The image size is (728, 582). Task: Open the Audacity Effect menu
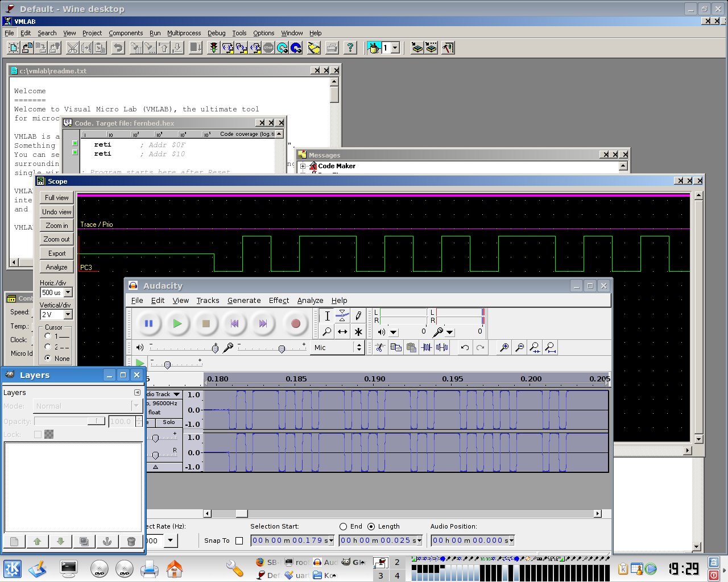coord(279,300)
